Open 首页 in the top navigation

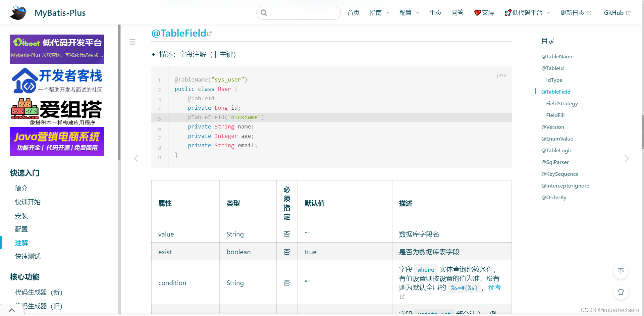point(354,13)
